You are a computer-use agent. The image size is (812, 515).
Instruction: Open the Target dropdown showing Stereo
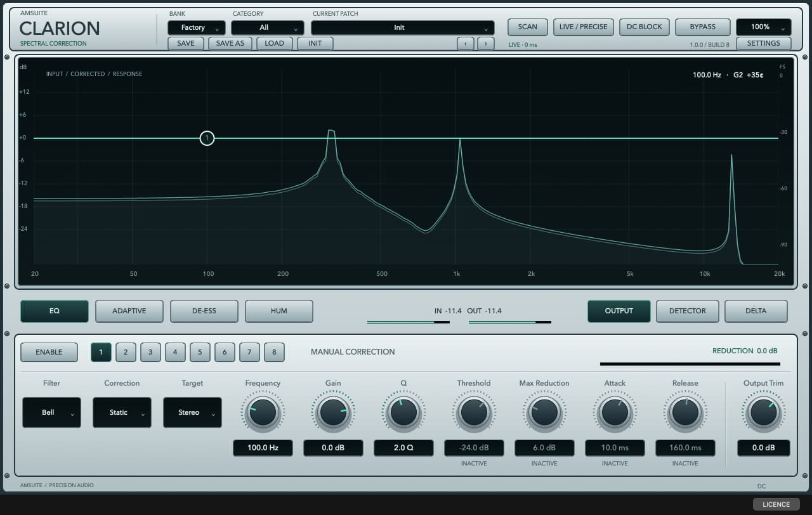coord(192,412)
